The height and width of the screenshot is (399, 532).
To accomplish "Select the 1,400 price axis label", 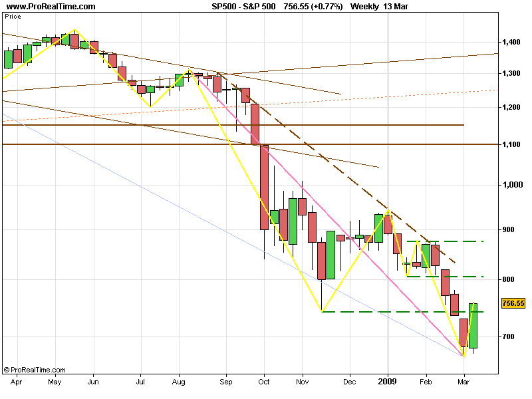I will pos(511,42).
